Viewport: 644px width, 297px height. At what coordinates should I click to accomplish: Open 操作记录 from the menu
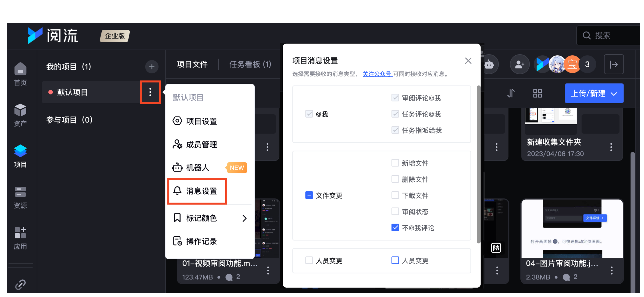210,241
